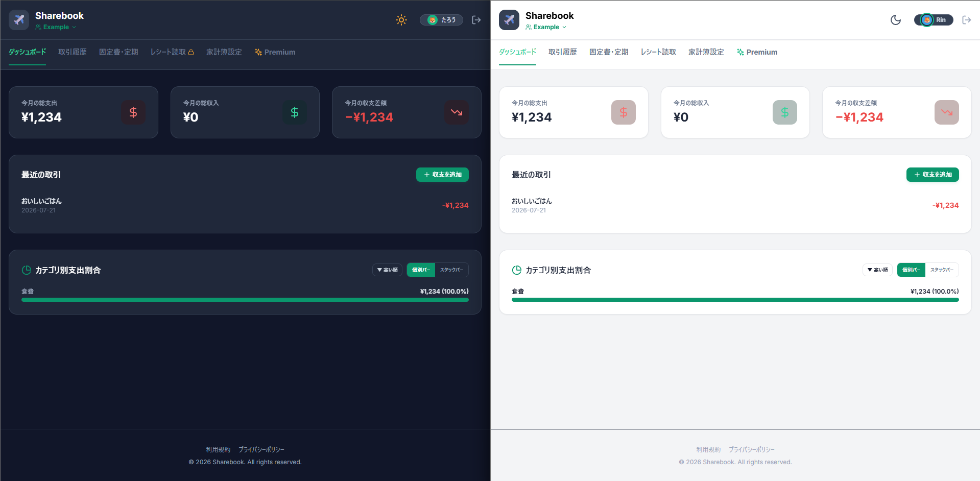Open locked レシート読取 tab in dark window

172,52
